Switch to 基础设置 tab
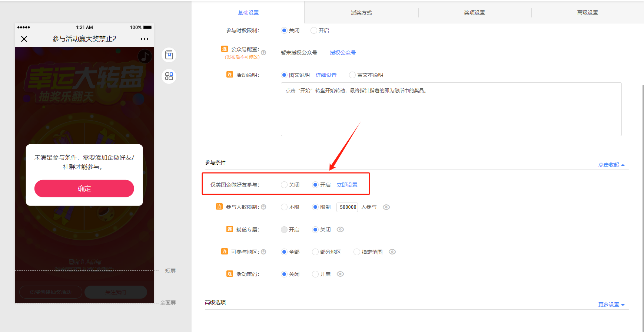644x332 pixels. pyautogui.click(x=248, y=13)
